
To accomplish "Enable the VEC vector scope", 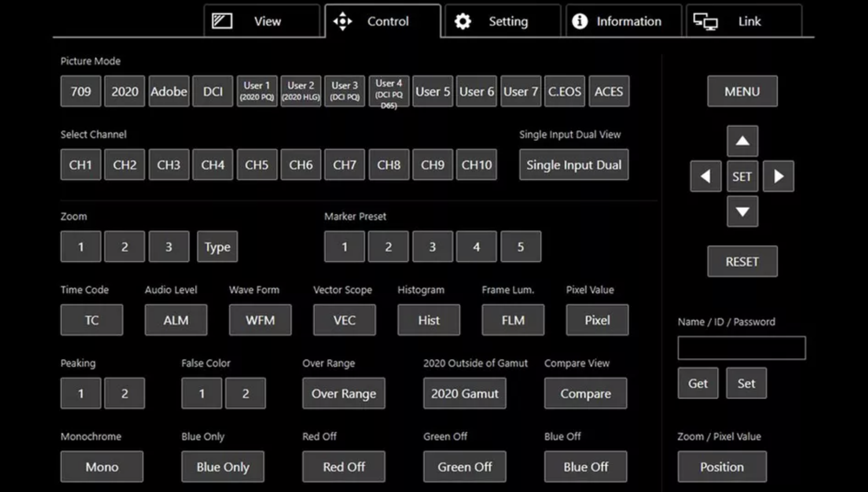I will pos(344,320).
